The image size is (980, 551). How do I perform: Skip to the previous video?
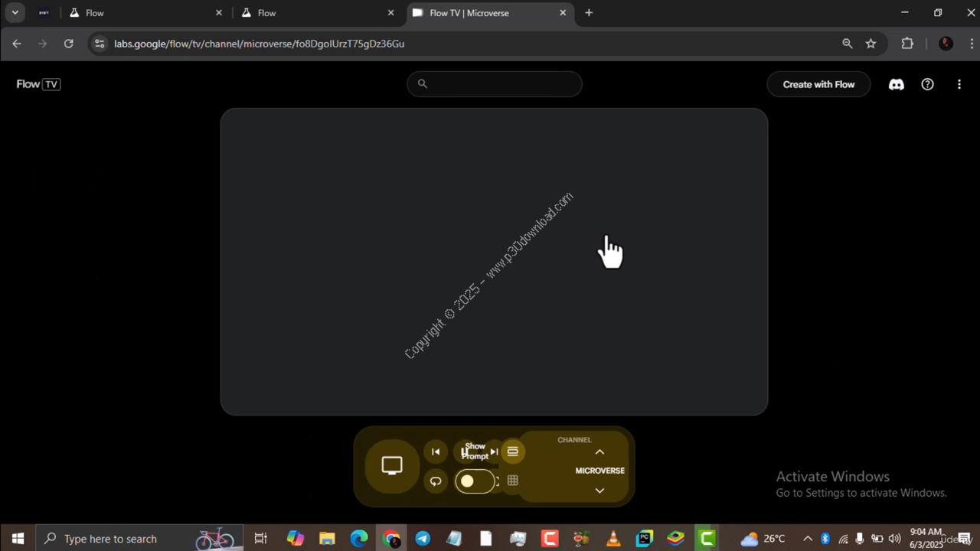[x=436, y=452]
